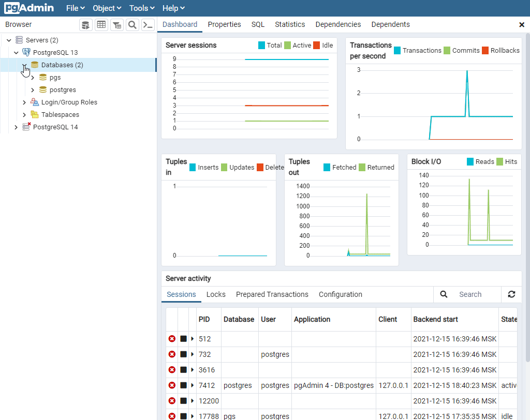The image size is (530, 420).
Task: Select the Databases (2) tree item
Action: (62, 65)
